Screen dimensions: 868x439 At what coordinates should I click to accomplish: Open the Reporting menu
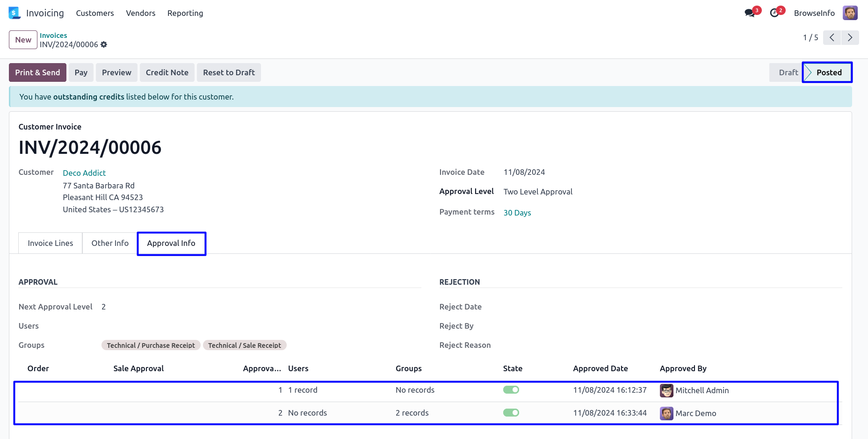pos(185,13)
